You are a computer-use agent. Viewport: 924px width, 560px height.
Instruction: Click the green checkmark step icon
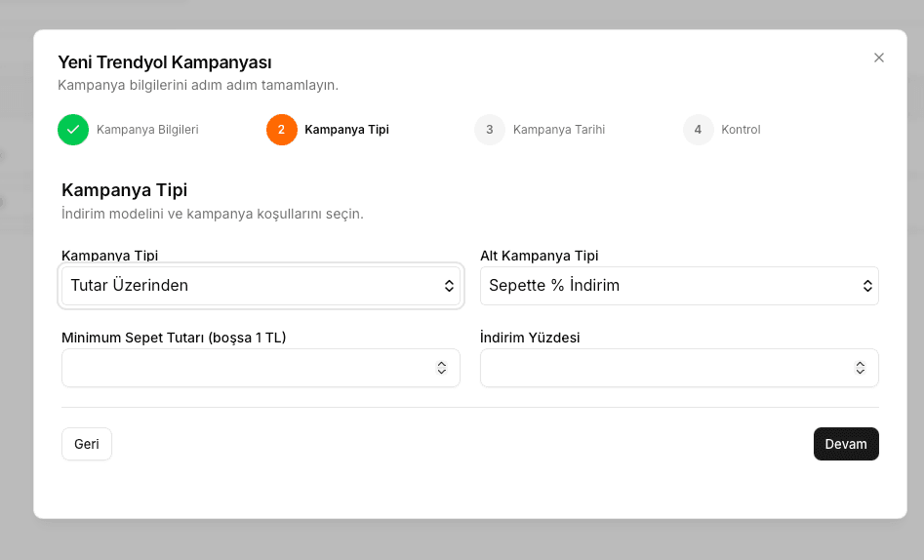click(x=73, y=130)
